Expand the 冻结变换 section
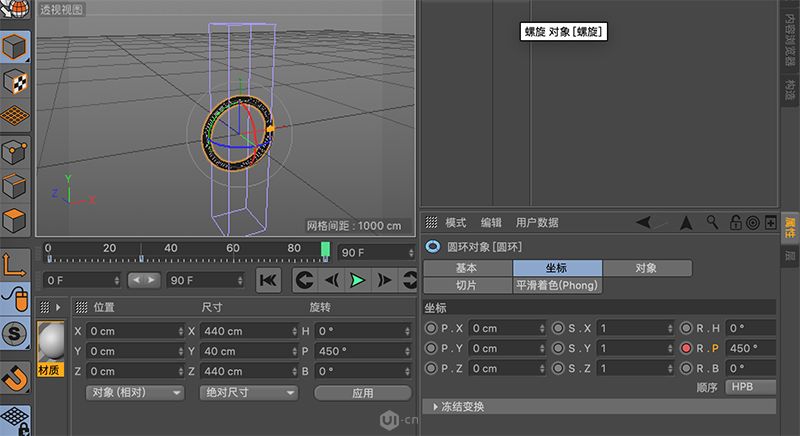Screen dimensions: 800x436 459,407
